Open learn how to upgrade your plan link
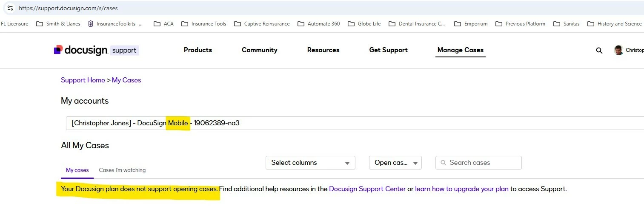Viewport: 644px width, 209px height. click(x=462, y=189)
